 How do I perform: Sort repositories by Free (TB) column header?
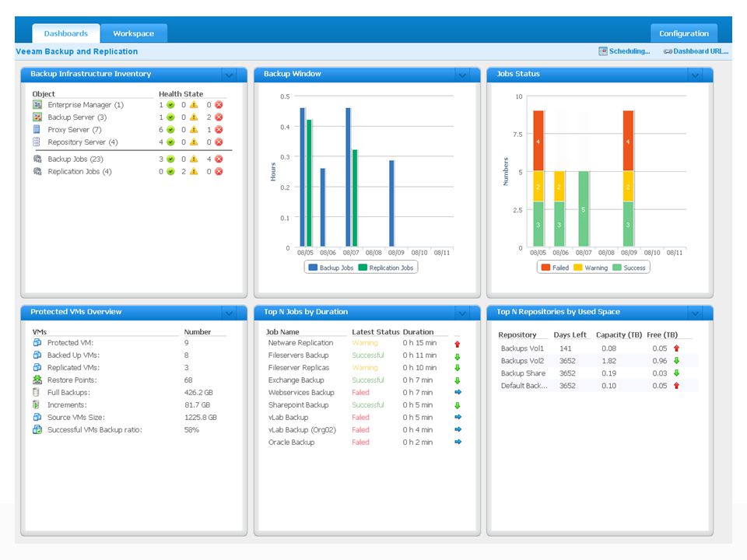click(662, 334)
